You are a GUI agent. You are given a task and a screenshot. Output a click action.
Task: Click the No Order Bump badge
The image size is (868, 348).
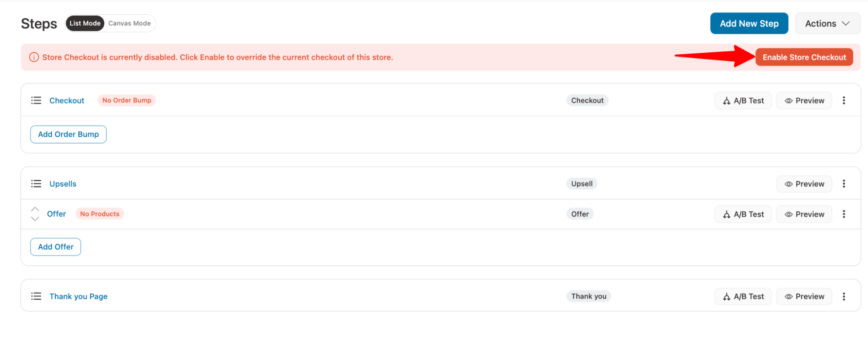(x=127, y=100)
